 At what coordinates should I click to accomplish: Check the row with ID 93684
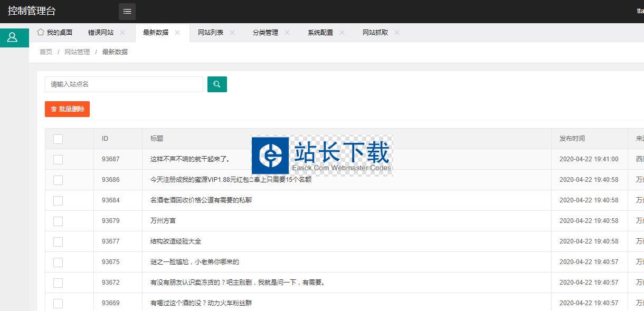58,201
